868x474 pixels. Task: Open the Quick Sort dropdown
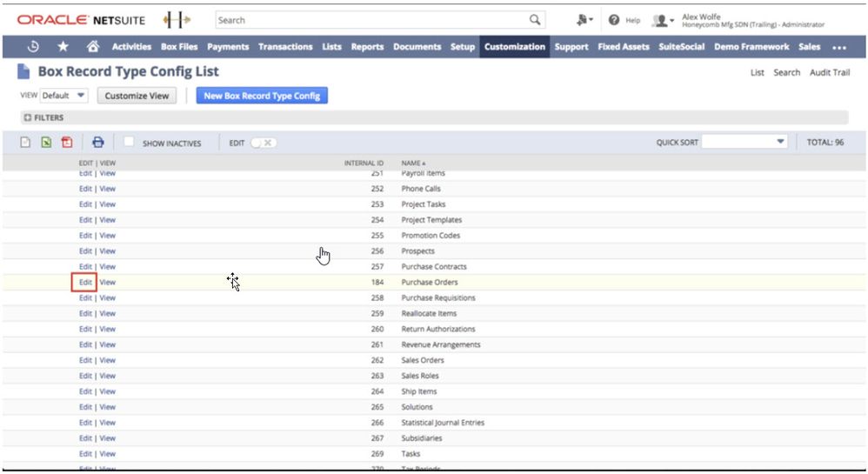[744, 142]
